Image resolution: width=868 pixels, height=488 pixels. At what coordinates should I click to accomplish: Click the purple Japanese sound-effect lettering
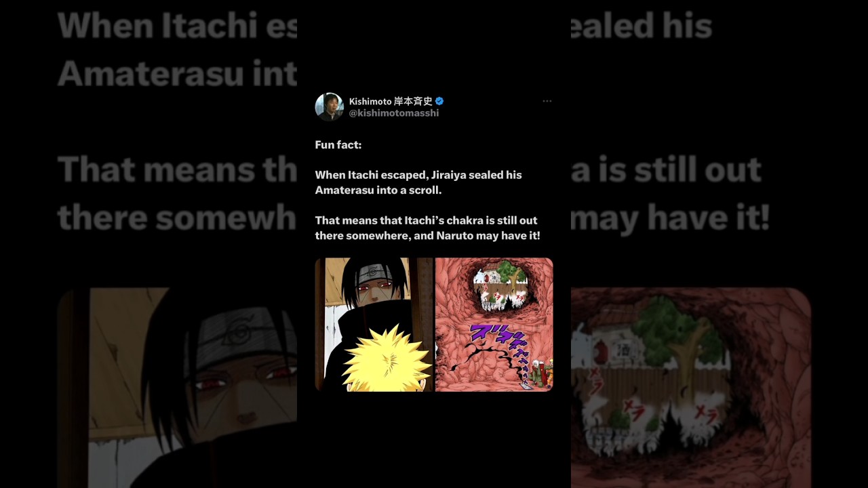[x=498, y=344]
